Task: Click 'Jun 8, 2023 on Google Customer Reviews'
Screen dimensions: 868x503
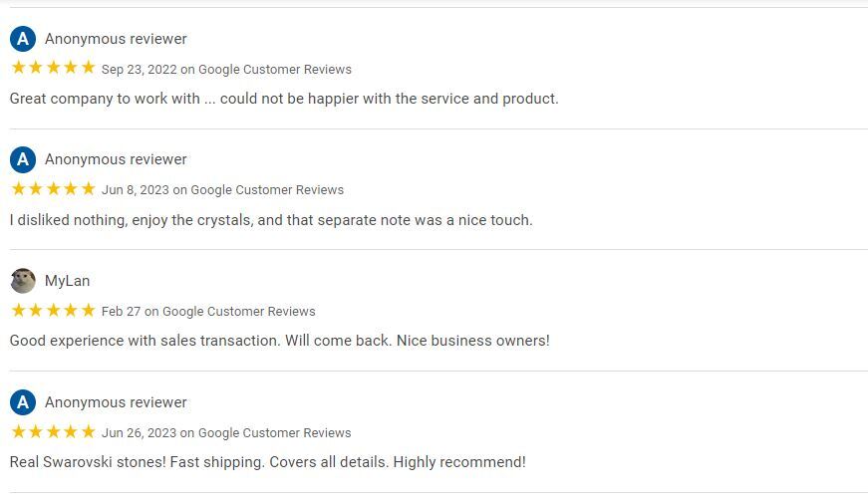Action: [x=222, y=190]
